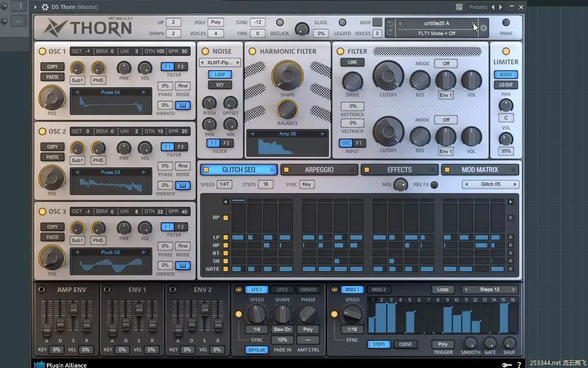The height and width of the screenshot is (368, 588).
Task: Open the plugin settings gear in title bar
Action: (45, 7)
